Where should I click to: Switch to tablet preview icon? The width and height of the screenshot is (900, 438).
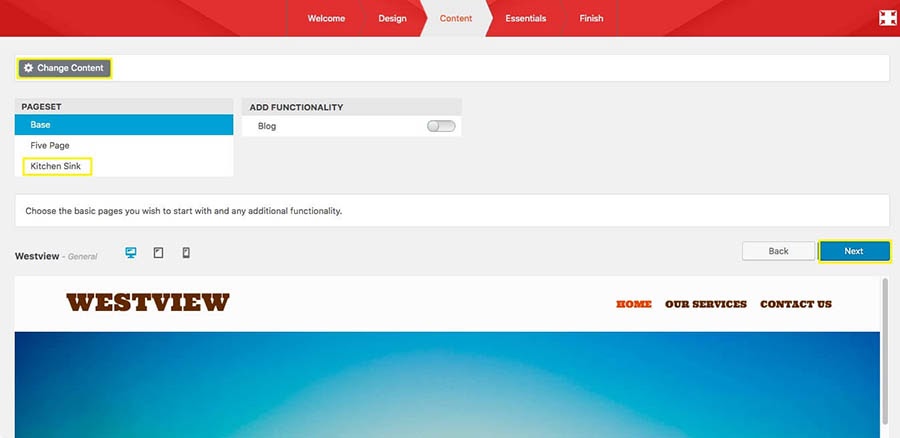pyautogui.click(x=158, y=253)
